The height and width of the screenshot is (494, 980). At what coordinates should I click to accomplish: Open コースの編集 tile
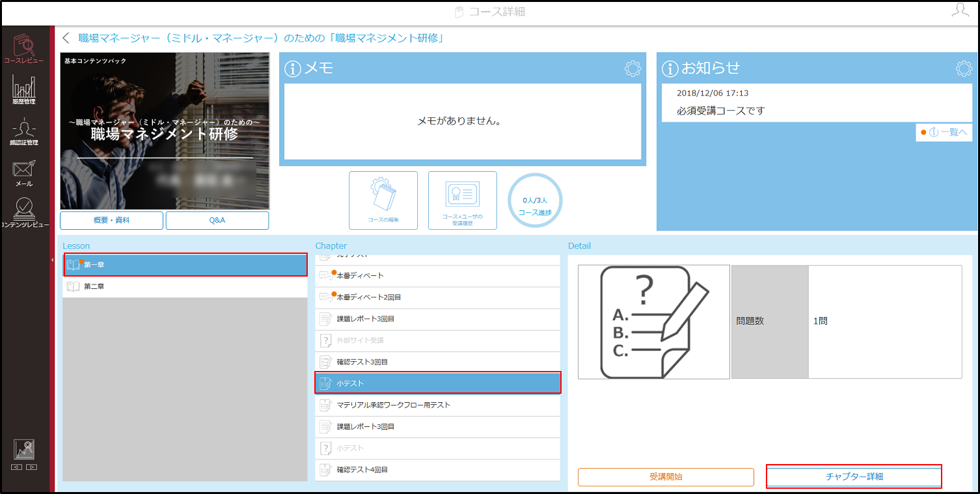click(383, 200)
